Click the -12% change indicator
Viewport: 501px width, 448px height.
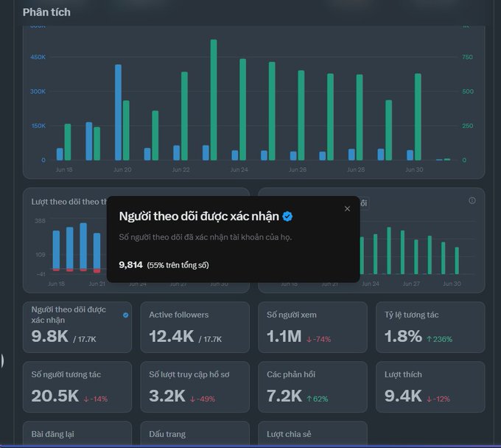pyautogui.click(x=438, y=399)
